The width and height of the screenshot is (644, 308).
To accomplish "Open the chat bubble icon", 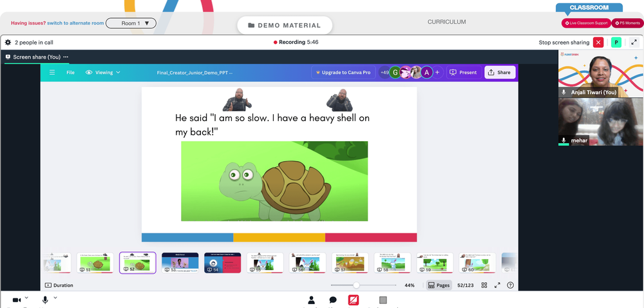I will click(x=333, y=300).
